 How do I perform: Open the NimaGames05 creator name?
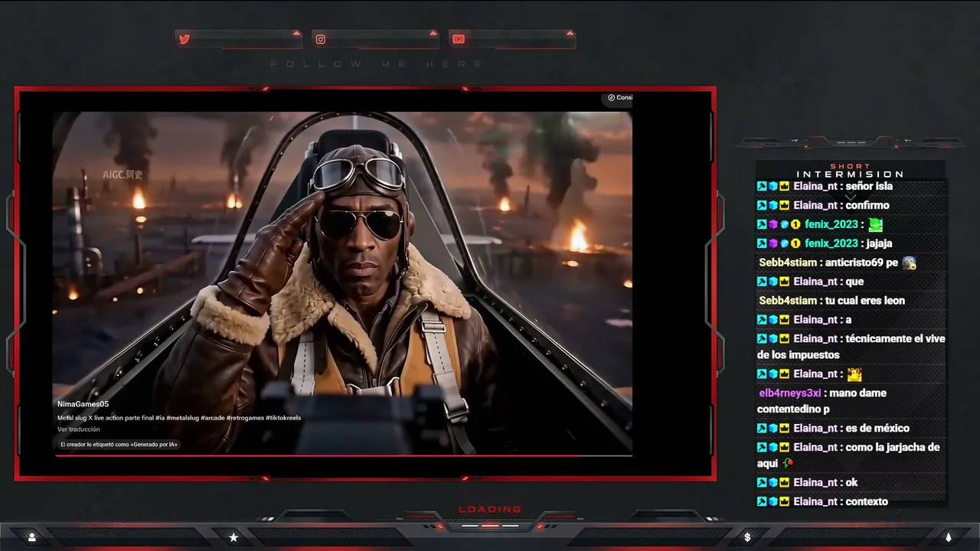click(x=83, y=404)
